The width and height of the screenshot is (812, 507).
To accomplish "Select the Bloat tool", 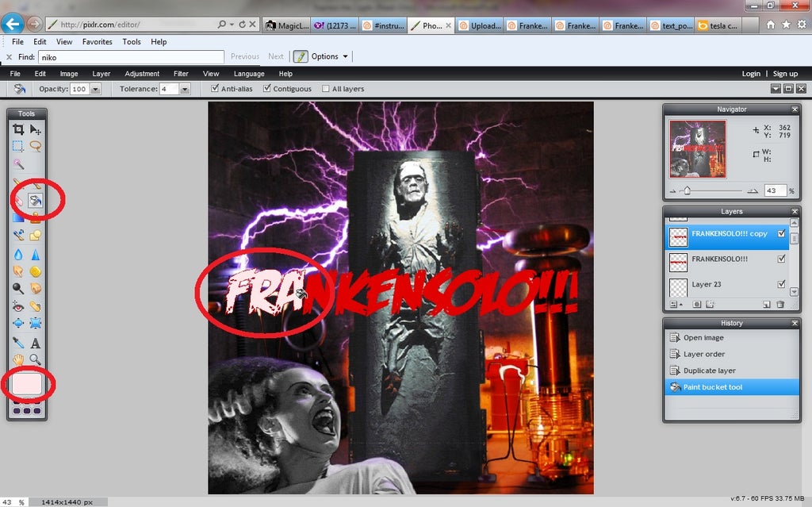I will coord(18,323).
